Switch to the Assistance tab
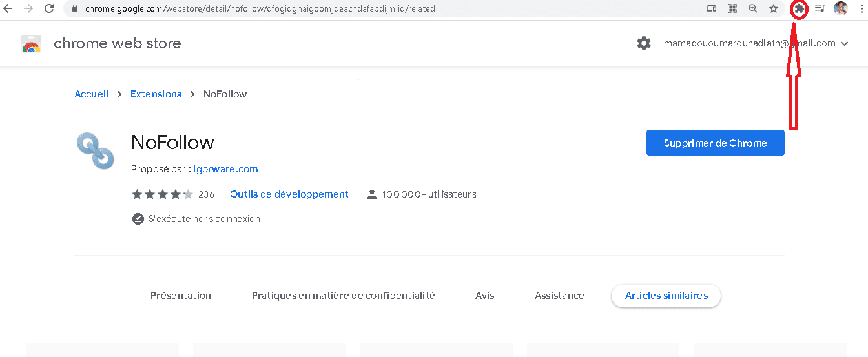This screenshot has width=868, height=357. coord(559,296)
